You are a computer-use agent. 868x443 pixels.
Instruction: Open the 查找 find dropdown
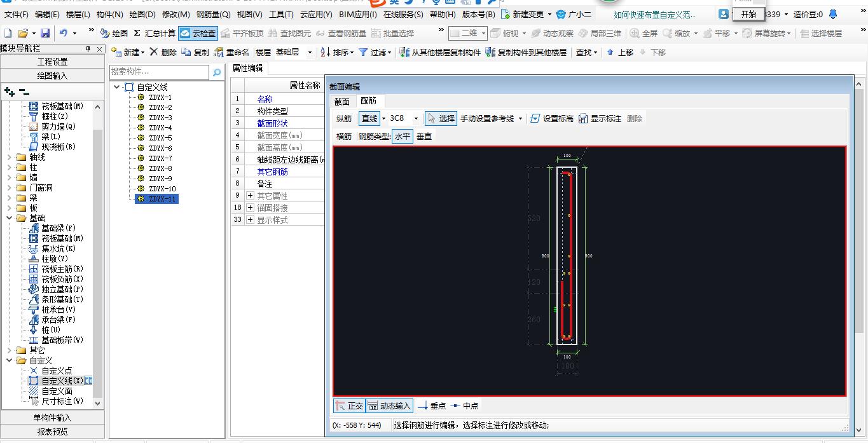[x=587, y=52]
